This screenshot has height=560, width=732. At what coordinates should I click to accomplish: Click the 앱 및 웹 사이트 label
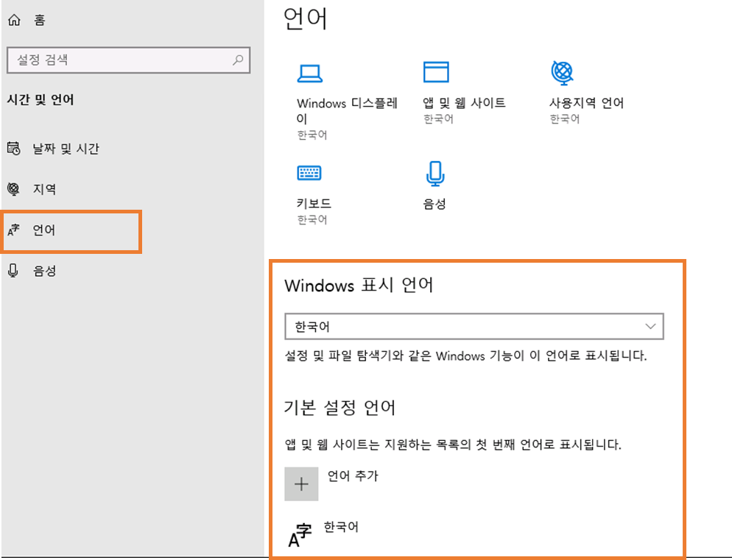point(464,103)
